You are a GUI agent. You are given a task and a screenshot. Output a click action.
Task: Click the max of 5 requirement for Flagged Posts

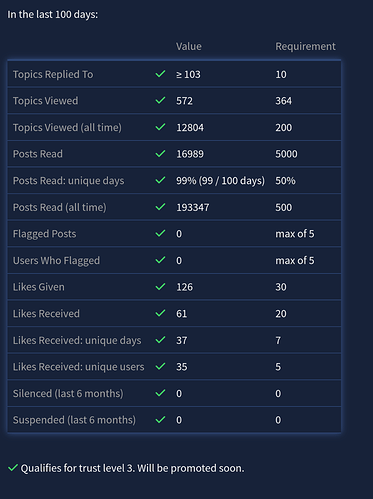(295, 234)
